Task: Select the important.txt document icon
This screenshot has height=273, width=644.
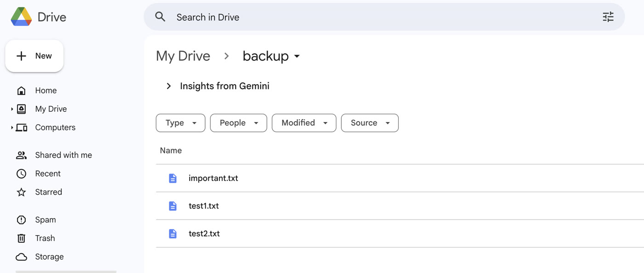Action: tap(172, 178)
